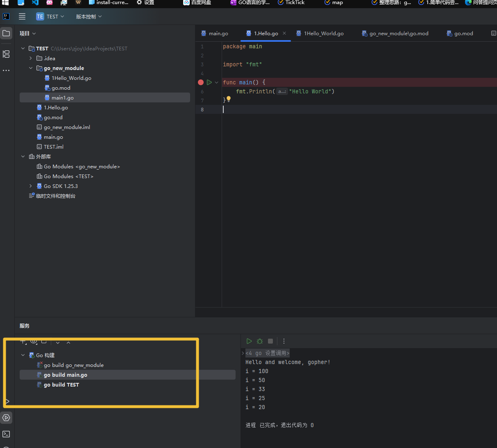497x448 pixels.
Task: Open TickTick taskbar item
Action: (291, 2)
